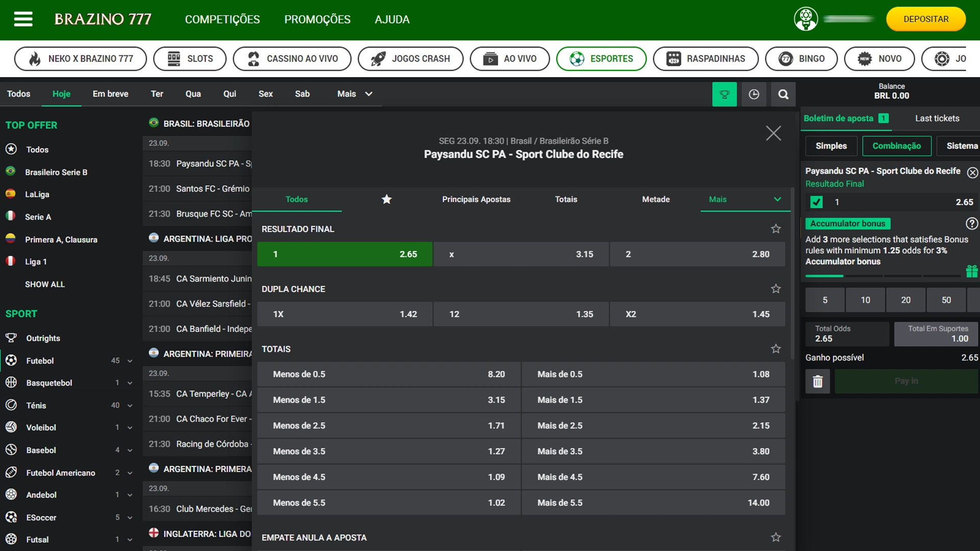Open Accumulator bonus help icon
Image resolution: width=980 pixels, height=551 pixels.
(x=972, y=223)
